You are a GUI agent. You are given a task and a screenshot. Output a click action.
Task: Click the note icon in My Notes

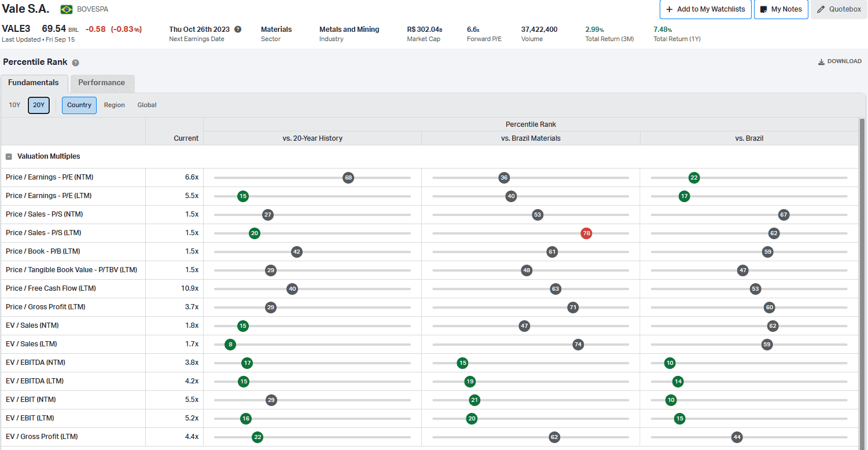coord(763,9)
